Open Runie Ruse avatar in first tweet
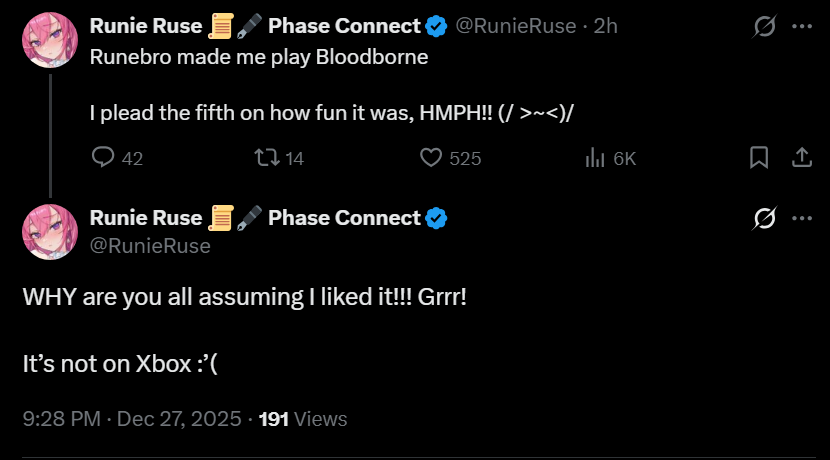This screenshot has width=830, height=460. pos(49,41)
